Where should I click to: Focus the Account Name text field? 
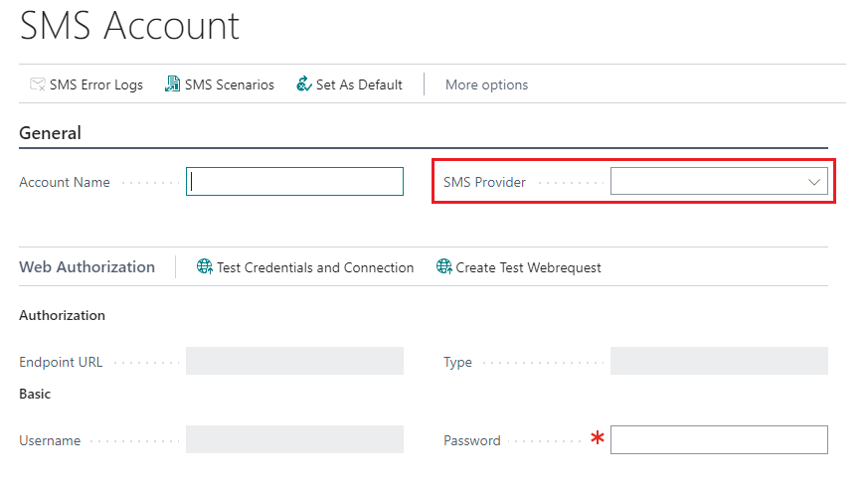pyautogui.click(x=294, y=182)
